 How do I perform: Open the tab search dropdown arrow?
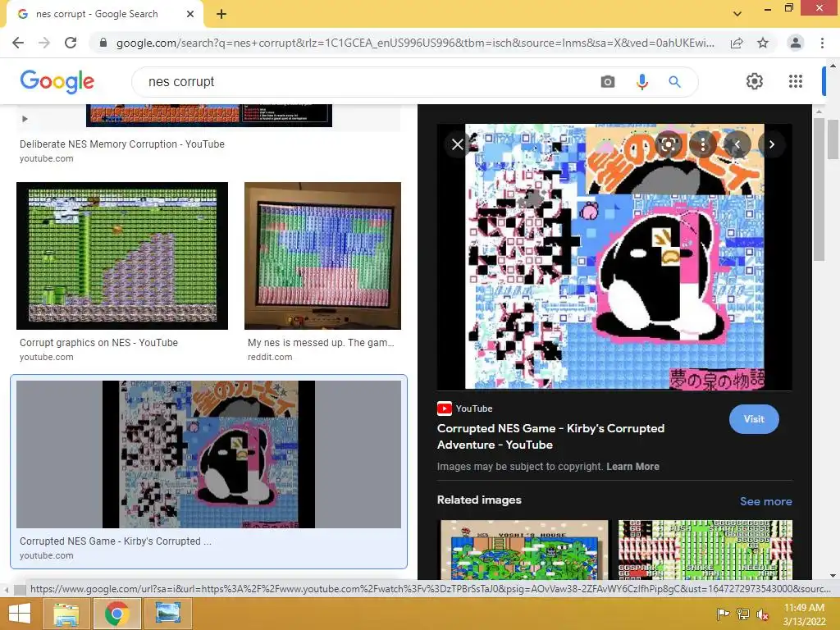pyautogui.click(x=737, y=14)
